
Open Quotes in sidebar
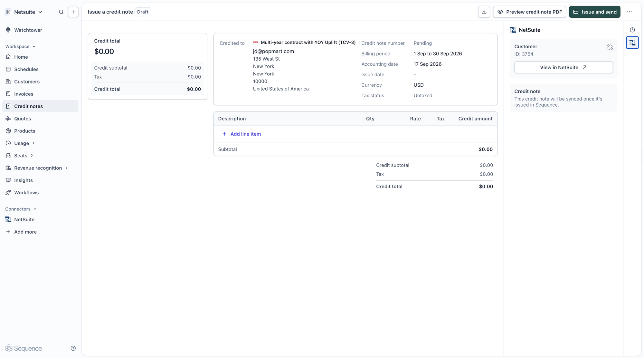pos(23,119)
